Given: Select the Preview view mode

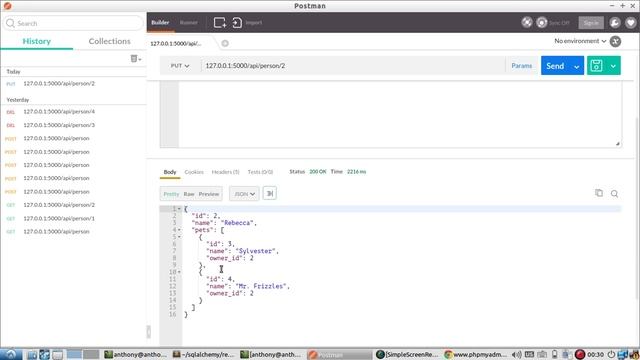Looking at the screenshot, I should pyautogui.click(x=209, y=194).
